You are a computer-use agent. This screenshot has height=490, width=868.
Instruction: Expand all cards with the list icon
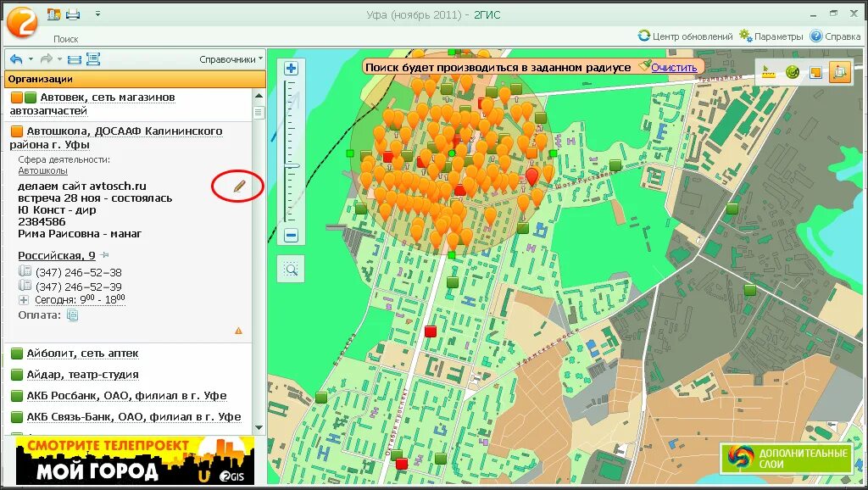click(x=93, y=58)
